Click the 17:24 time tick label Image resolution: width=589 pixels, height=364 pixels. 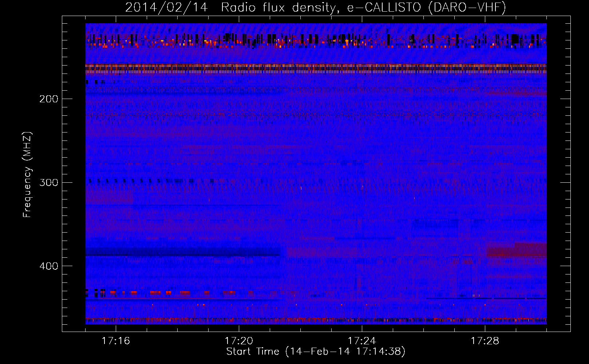pyautogui.click(x=362, y=341)
